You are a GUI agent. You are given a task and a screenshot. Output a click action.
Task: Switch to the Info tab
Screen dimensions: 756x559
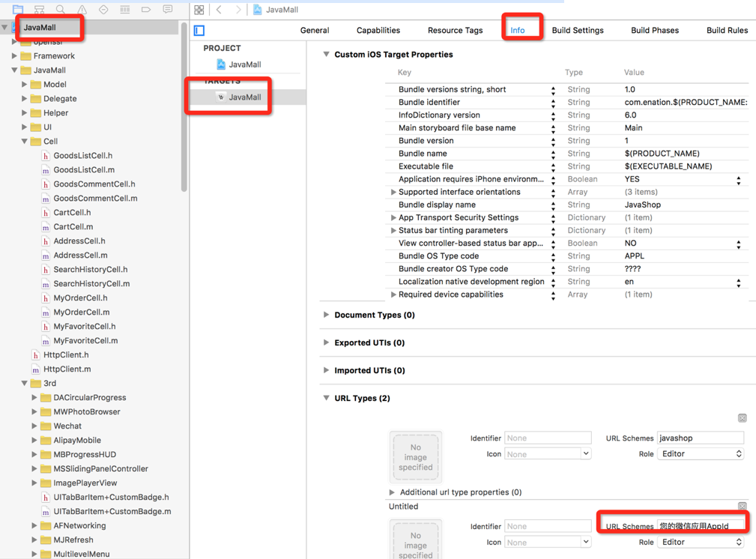pyautogui.click(x=517, y=30)
